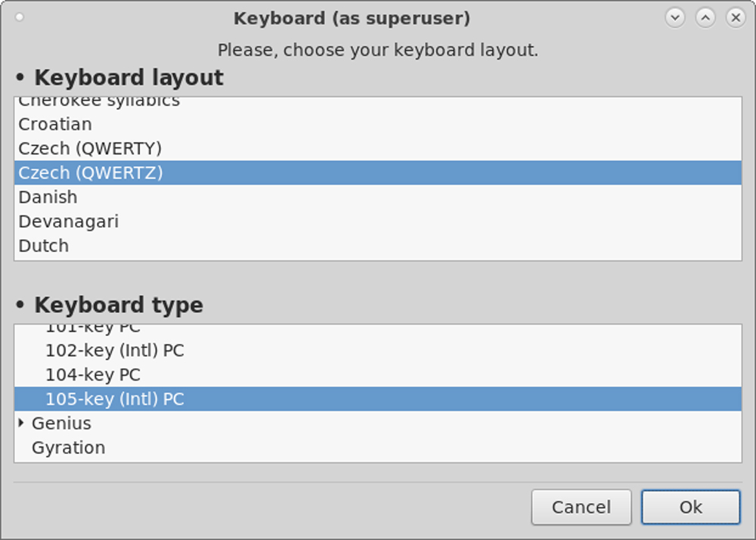Close the Keyboard dialog window

(735, 17)
